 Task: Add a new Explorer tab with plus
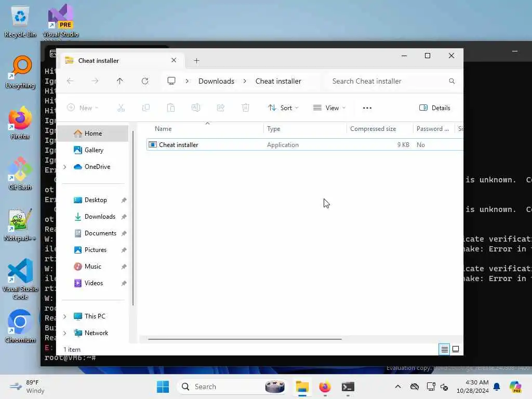coord(196,61)
